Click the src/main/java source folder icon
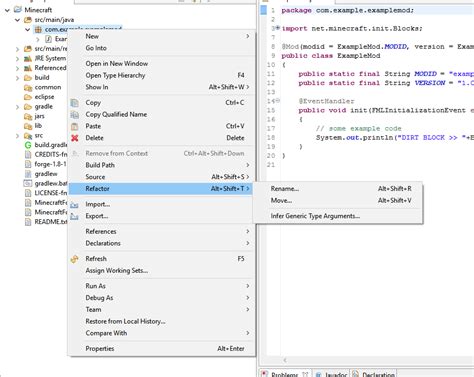Screen dimensions: 474x377 tap(28, 20)
